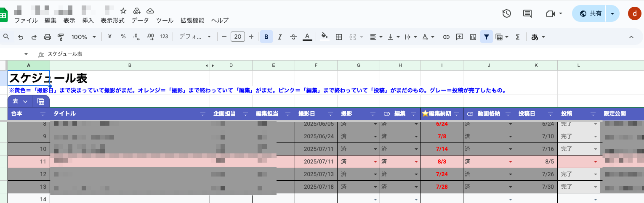Open the functions sigma menu
This screenshot has height=203, width=644.
pos(518,37)
